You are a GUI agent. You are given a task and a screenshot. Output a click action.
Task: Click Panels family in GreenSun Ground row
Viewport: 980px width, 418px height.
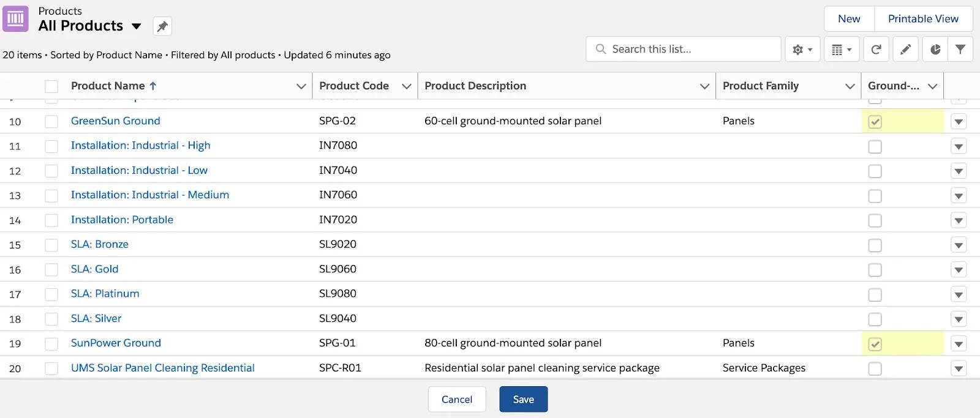tap(739, 121)
